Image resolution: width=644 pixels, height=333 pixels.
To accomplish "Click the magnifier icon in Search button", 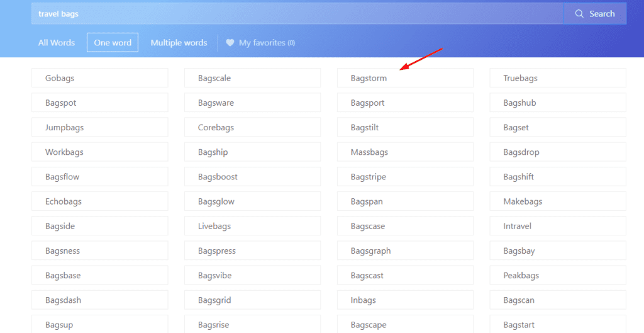I will point(579,14).
